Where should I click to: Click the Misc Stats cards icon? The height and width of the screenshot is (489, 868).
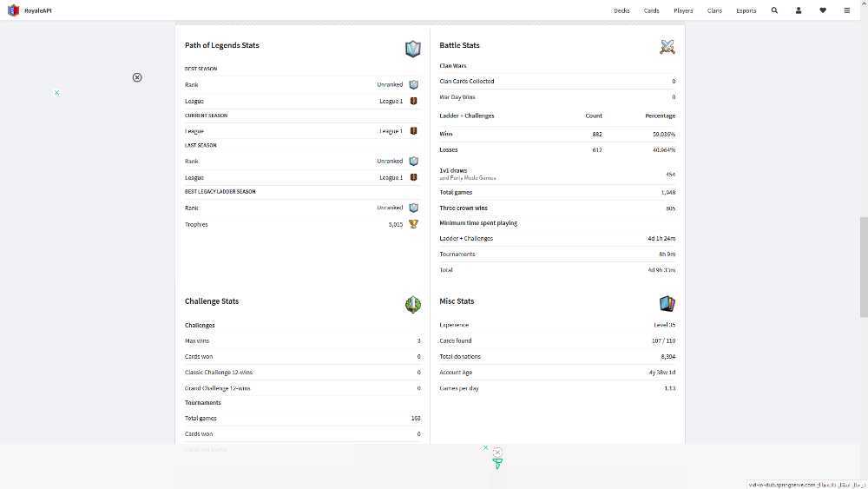click(667, 303)
